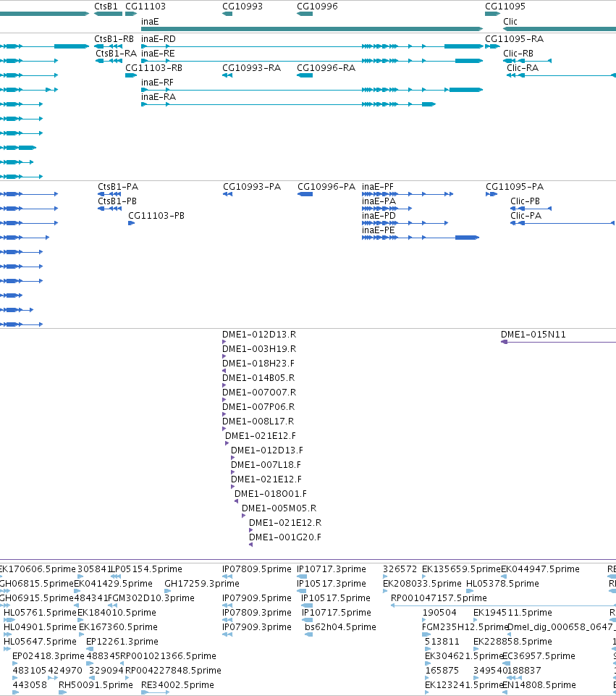Click the Clic-PB protein label

click(525, 201)
